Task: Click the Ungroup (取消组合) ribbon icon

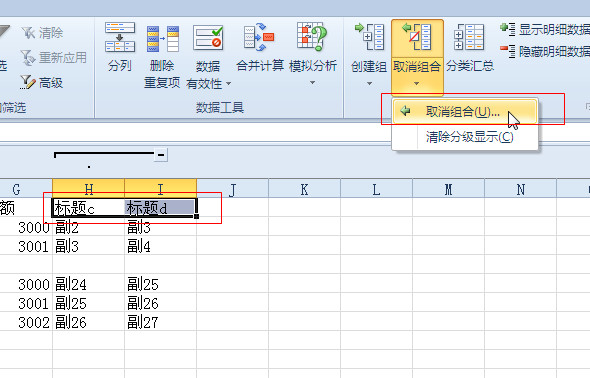Action: 417,37
